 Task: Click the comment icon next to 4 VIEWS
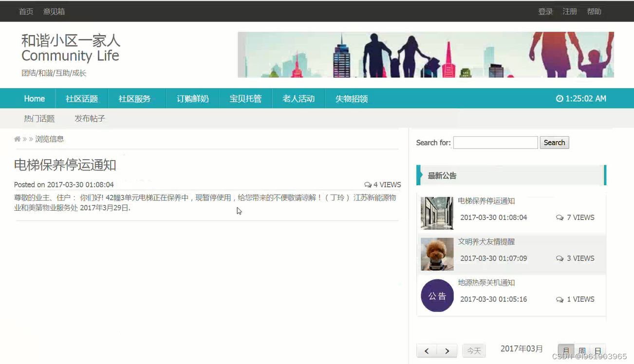[x=368, y=185]
